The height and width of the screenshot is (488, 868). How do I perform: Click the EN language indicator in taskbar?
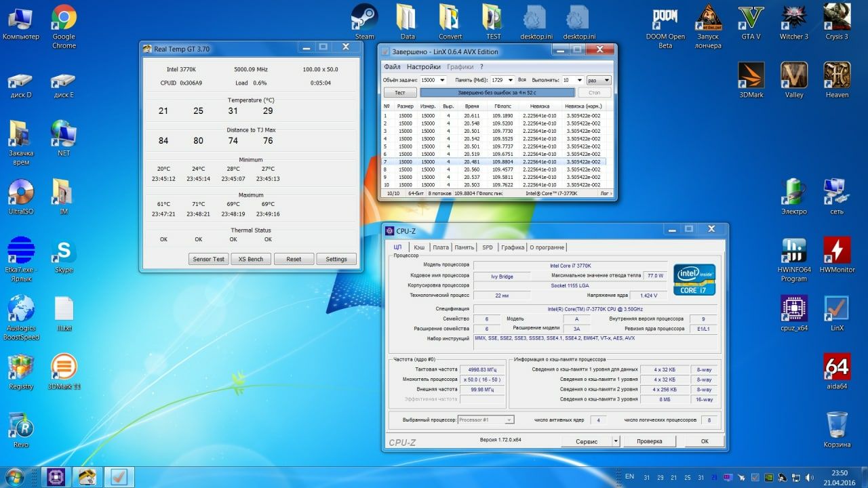point(629,477)
